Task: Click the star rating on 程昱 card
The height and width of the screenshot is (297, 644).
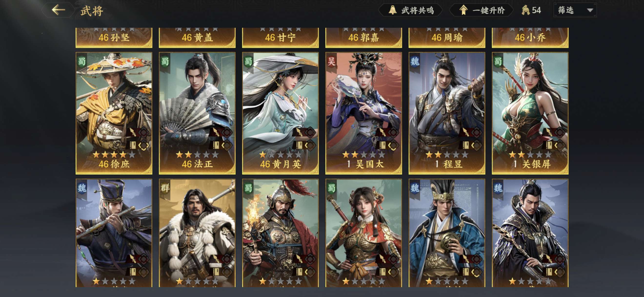Action: coord(447,155)
